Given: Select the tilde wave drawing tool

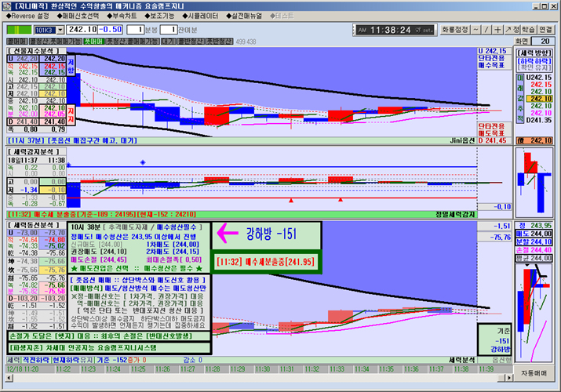Looking at the screenshot, I should 475,30.
